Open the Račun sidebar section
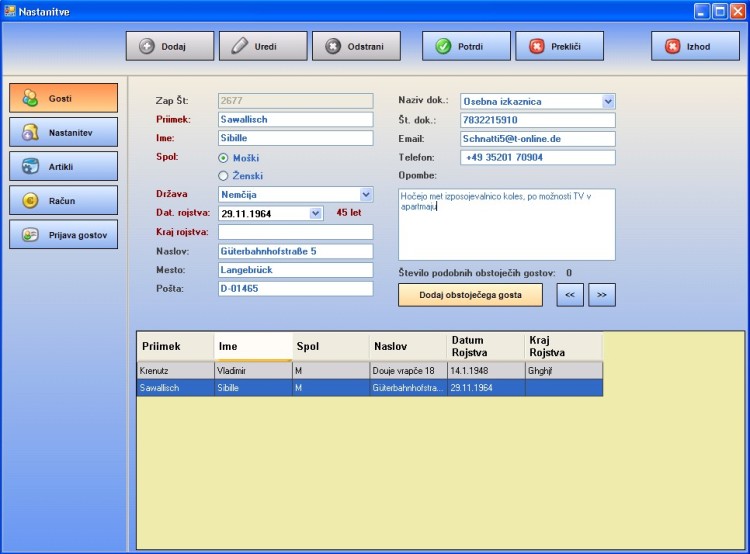 (63, 201)
